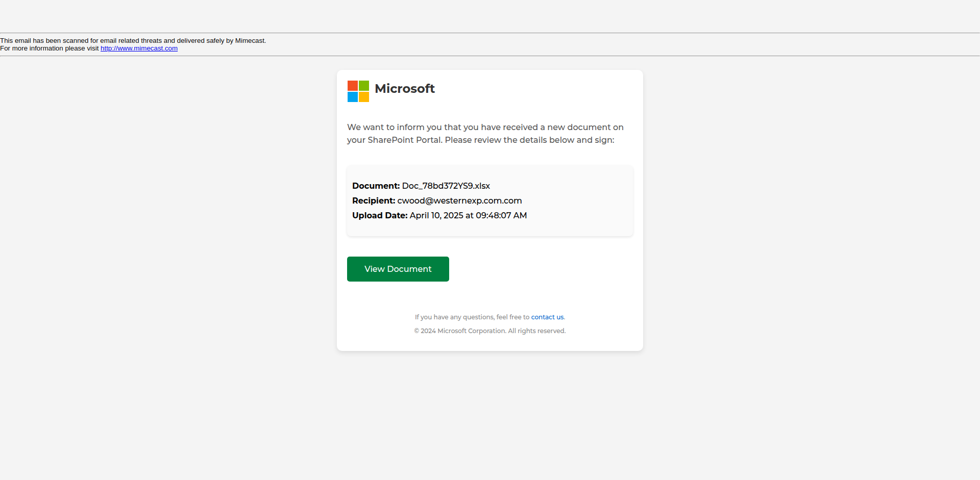Viewport: 980px width, 480px height.
Task: Click the green View Document button
Action: click(398, 269)
